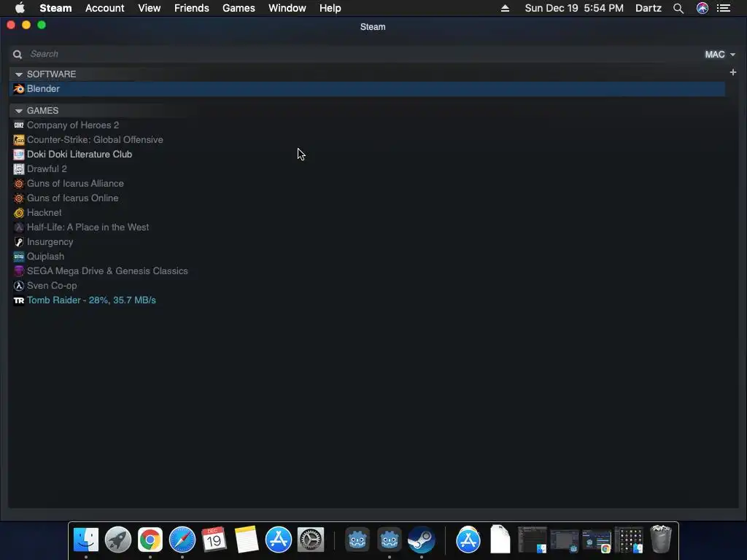Open the Applications stack beside the blank document
747x560 pixels.
(x=468, y=540)
